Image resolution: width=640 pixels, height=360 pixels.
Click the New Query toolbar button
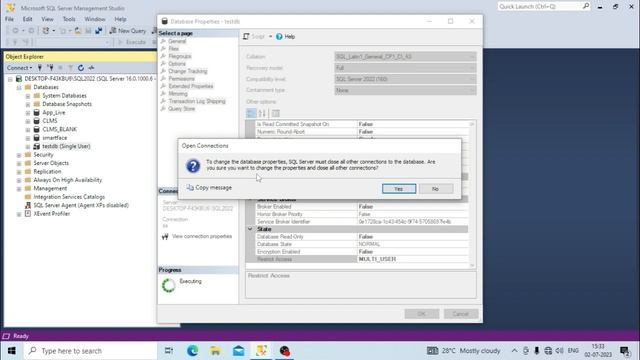click(127, 31)
